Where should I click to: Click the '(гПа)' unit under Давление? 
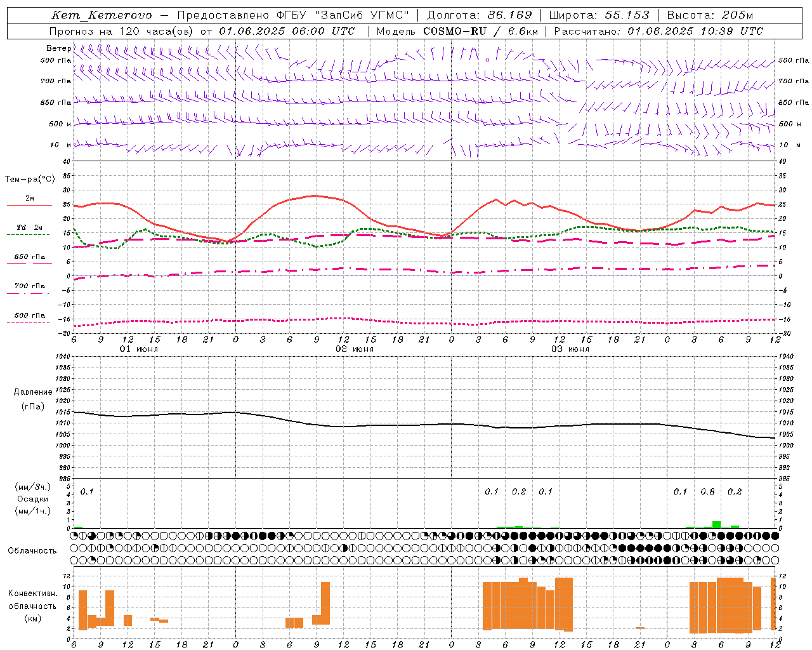[x=32, y=407]
